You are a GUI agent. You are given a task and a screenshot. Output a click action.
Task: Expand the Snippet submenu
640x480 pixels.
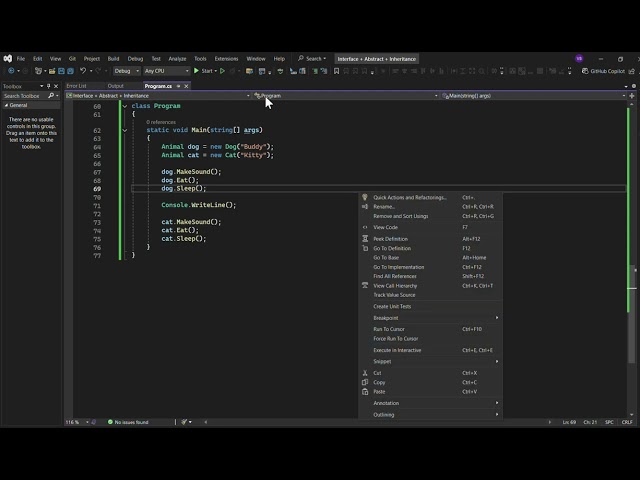(x=431, y=361)
